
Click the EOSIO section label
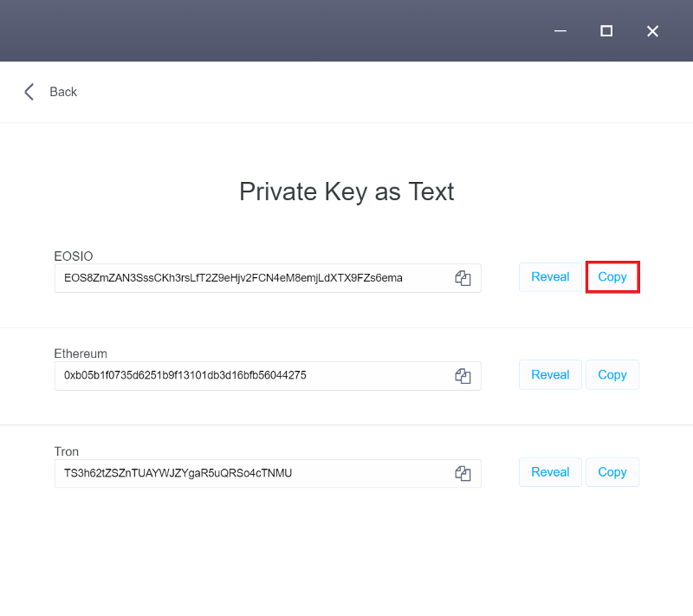[74, 256]
